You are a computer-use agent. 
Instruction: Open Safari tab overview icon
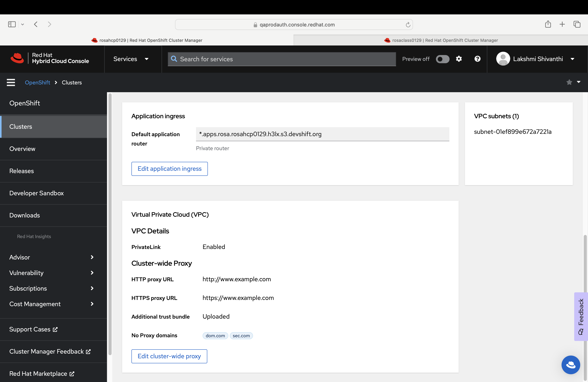pyautogui.click(x=577, y=24)
